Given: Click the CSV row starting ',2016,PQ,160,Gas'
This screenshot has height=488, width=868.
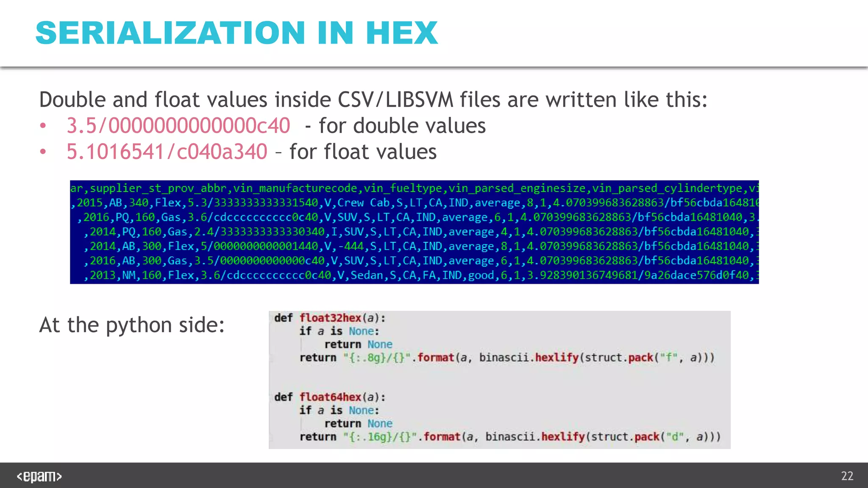Looking at the screenshot, I should coord(417,217).
